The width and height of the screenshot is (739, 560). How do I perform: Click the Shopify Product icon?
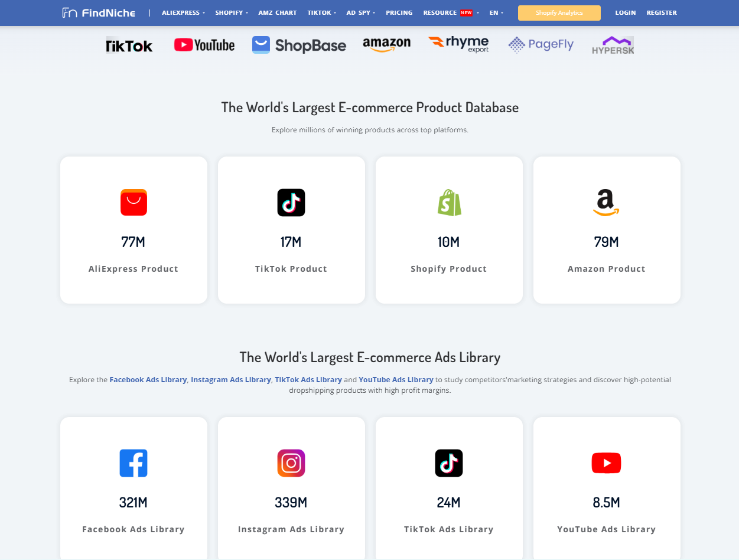tap(449, 202)
